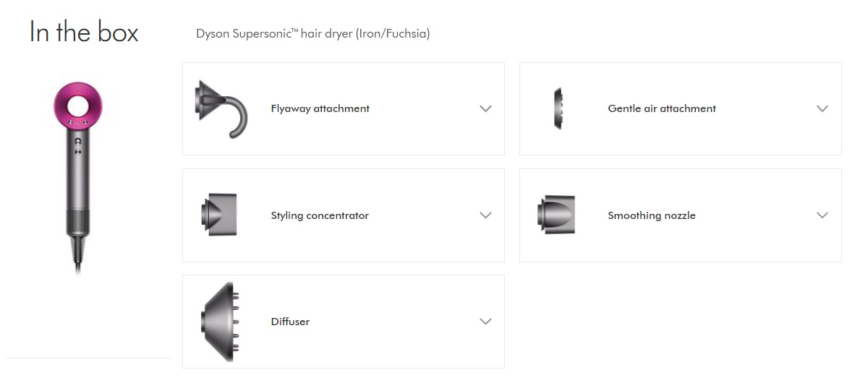Expand the Smoothing nozzle chevron
The height and width of the screenshot is (383, 868).
click(x=822, y=215)
